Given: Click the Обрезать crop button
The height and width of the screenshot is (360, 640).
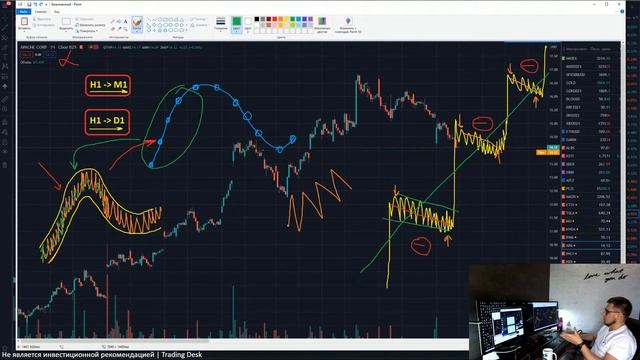Looking at the screenshot, I should pos(85,19).
